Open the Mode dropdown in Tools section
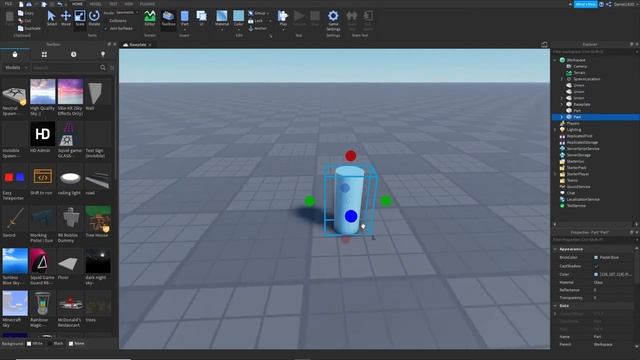The height and width of the screenshot is (360, 640). coord(127,13)
